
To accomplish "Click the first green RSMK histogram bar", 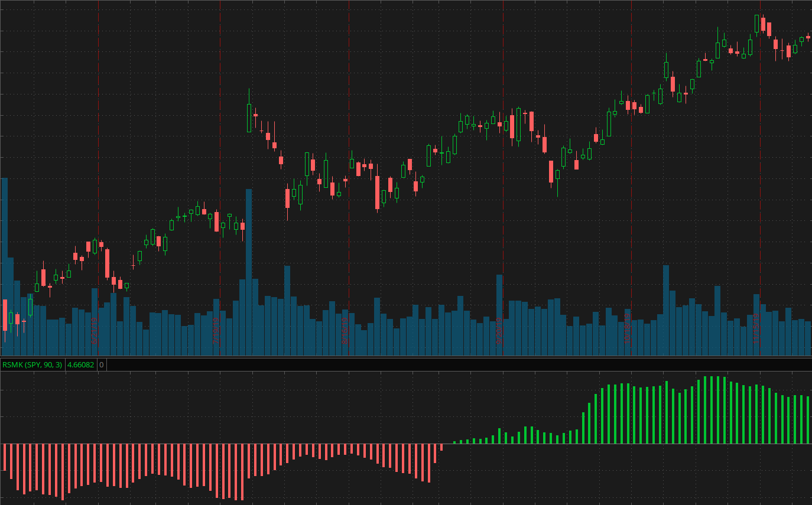I will [454, 442].
